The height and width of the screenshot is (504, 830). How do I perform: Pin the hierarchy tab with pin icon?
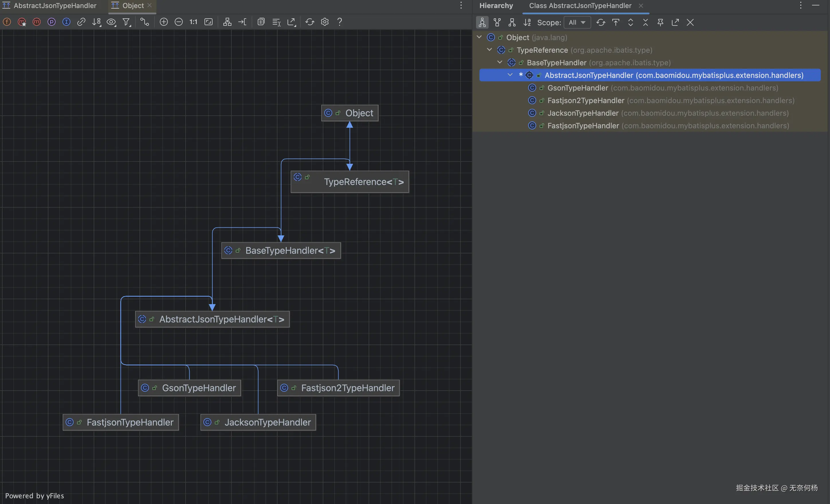click(660, 23)
